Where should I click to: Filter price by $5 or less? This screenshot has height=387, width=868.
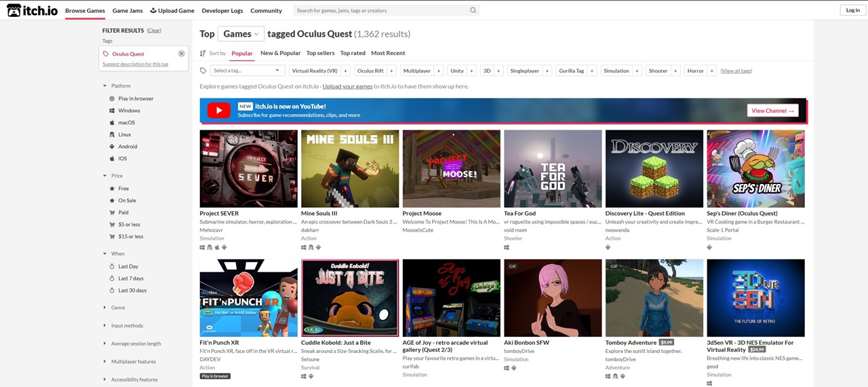point(125,224)
